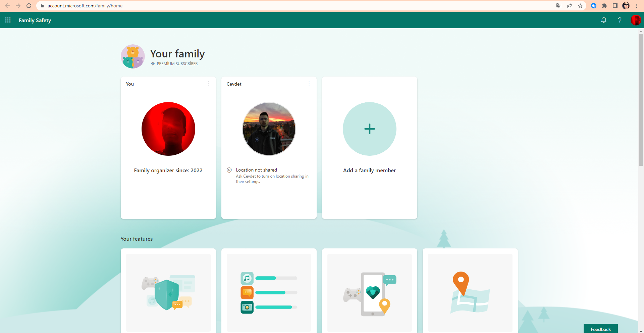This screenshot has width=644, height=333.
Task: Click the Cevdet name on the card
Action: point(234,84)
